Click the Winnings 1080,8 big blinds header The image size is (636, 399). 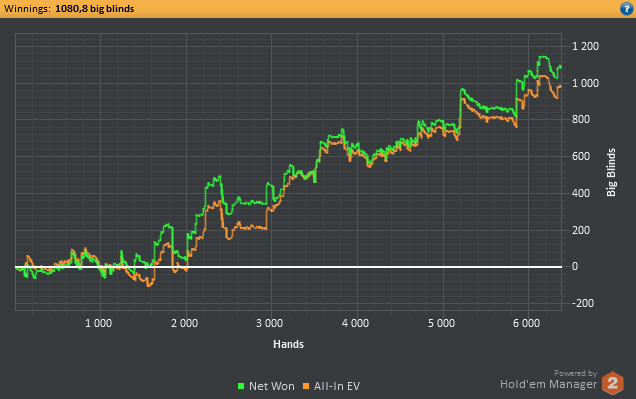click(69, 9)
